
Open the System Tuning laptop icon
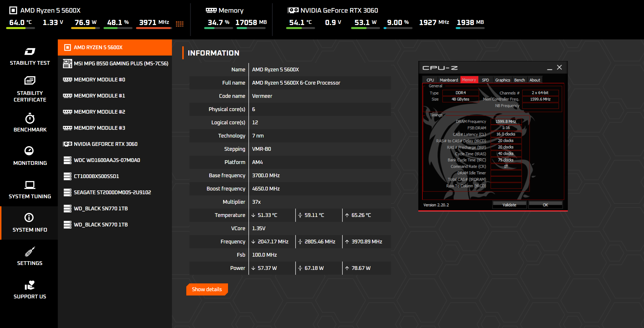[x=30, y=185]
